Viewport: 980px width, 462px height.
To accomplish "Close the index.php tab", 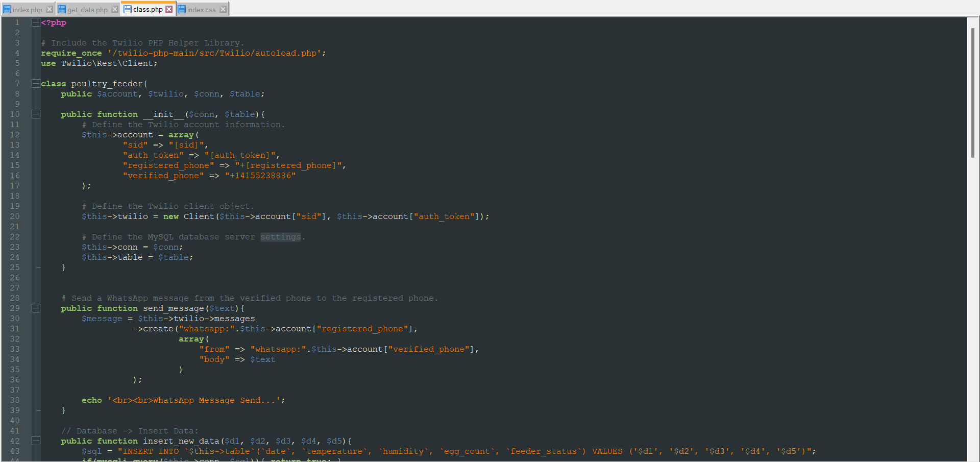I will pyautogui.click(x=50, y=9).
